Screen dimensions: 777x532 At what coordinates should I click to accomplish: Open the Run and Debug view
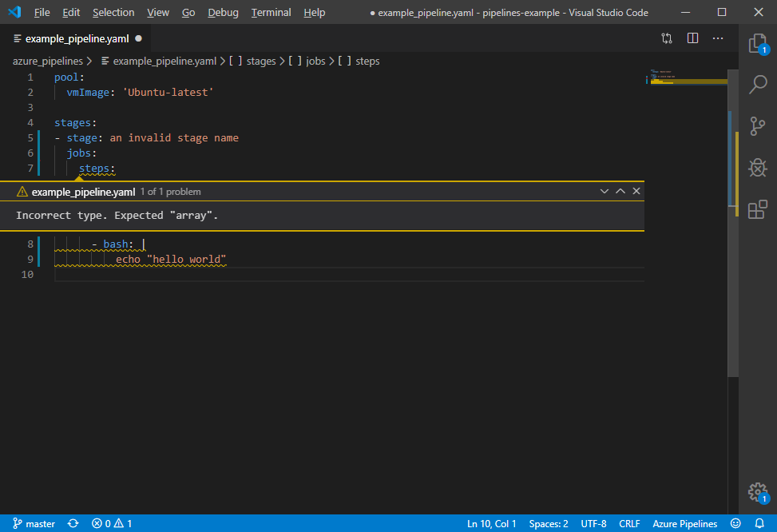(x=757, y=168)
